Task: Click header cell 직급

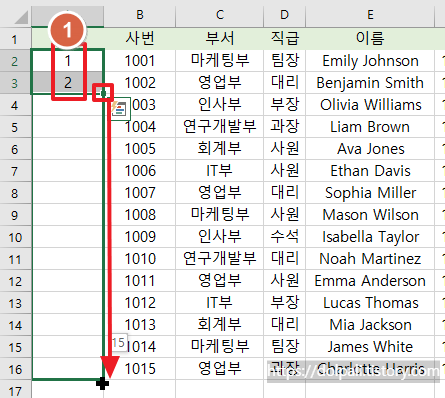Action: [284, 39]
